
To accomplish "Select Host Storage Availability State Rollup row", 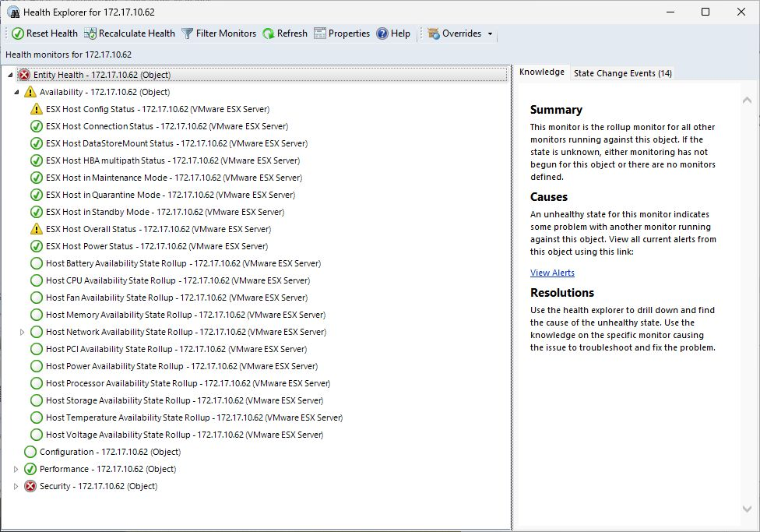I will 185,400.
